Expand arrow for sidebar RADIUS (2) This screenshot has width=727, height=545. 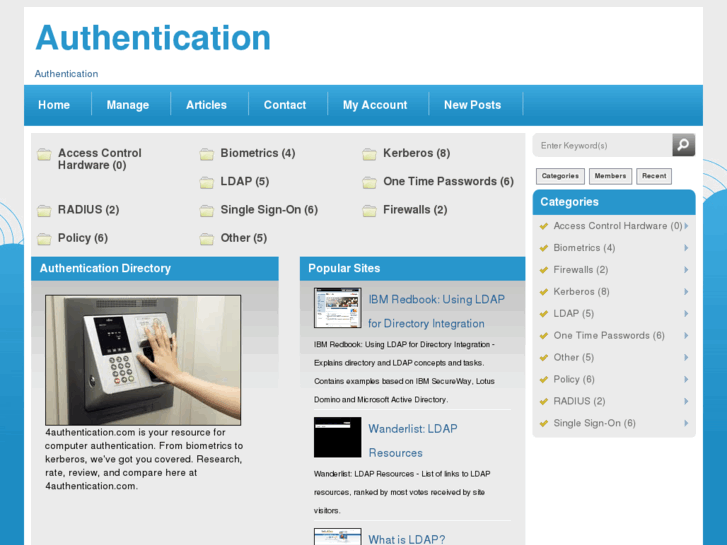point(686,401)
